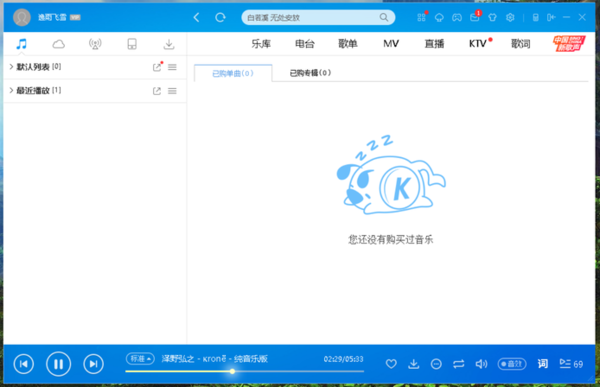Open the 直播 live section
600x387 pixels.
[434, 44]
